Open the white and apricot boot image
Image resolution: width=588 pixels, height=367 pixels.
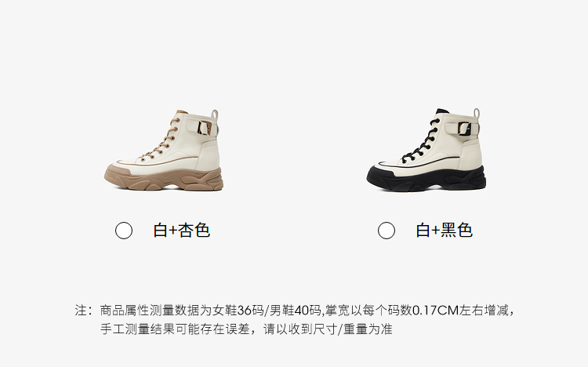(164, 150)
